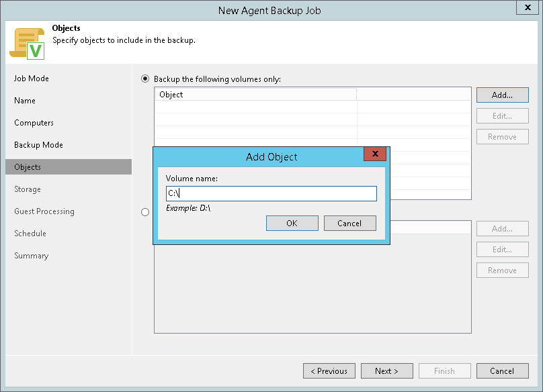Cancel the backup job wizard
Image resolution: width=543 pixels, height=392 pixels.
pyautogui.click(x=502, y=371)
